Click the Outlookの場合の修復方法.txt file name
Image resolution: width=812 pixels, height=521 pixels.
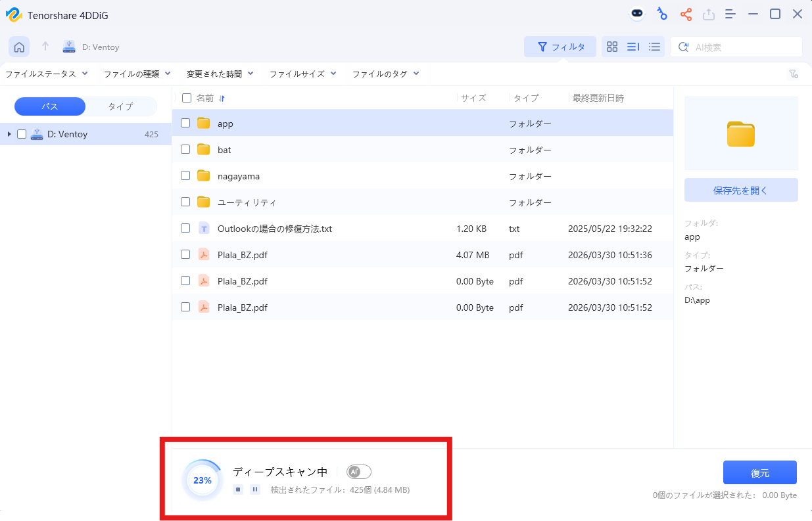tap(275, 229)
